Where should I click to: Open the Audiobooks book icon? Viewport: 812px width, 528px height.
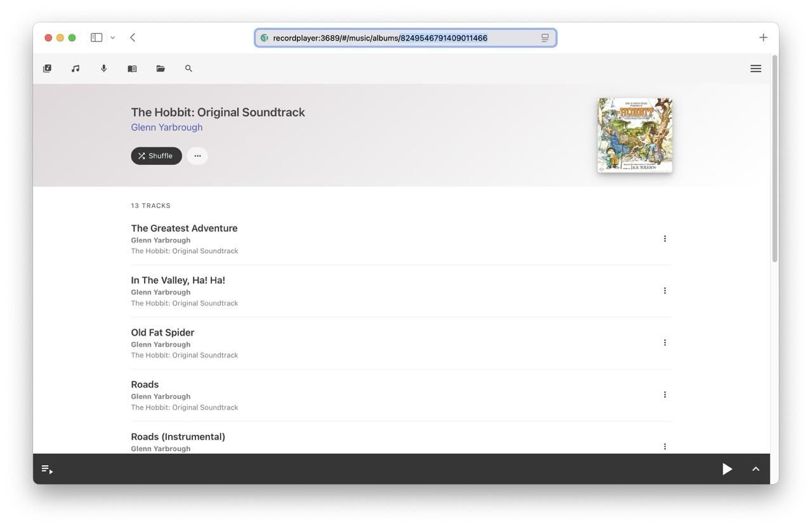point(132,69)
